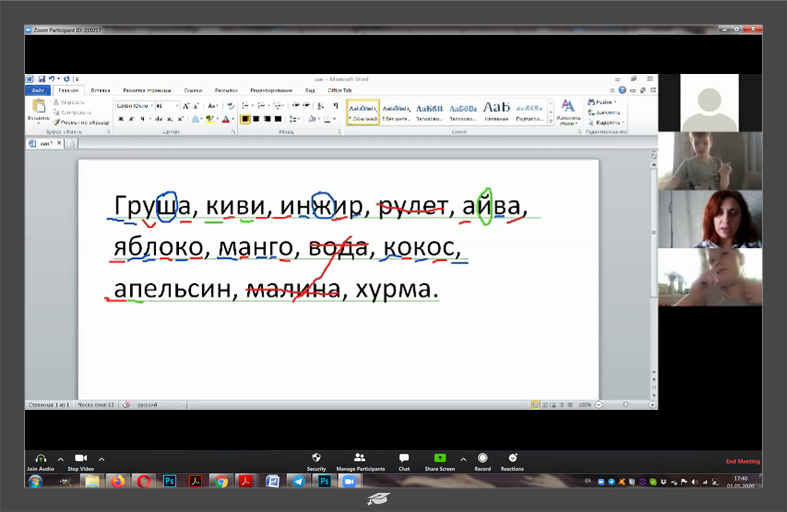Switch to the Рецензирование tab
Image resolution: width=787 pixels, height=512 pixels.
pos(271,90)
